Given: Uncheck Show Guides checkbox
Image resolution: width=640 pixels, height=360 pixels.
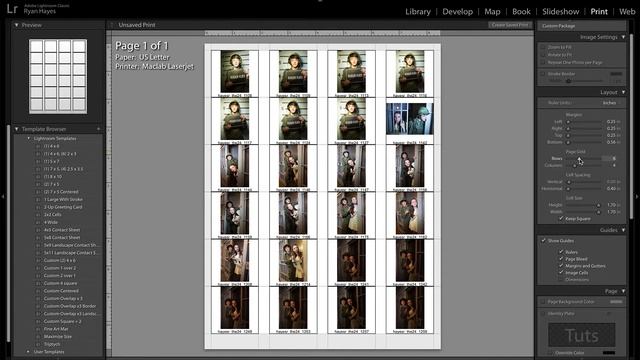Looking at the screenshot, I should [x=543, y=241].
